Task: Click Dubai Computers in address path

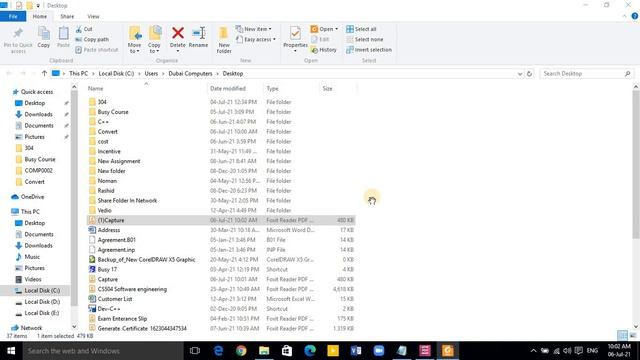Action: [190, 73]
